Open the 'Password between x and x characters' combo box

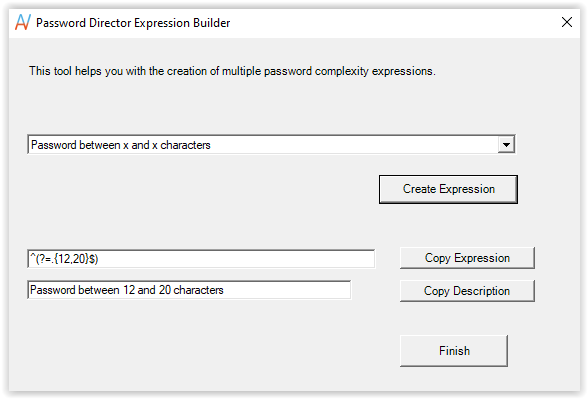tap(272, 145)
